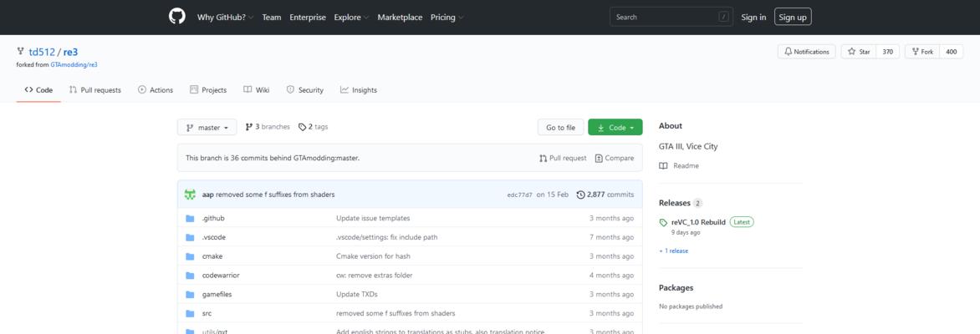Star the re3 repository
980x334 pixels.
pos(859,52)
